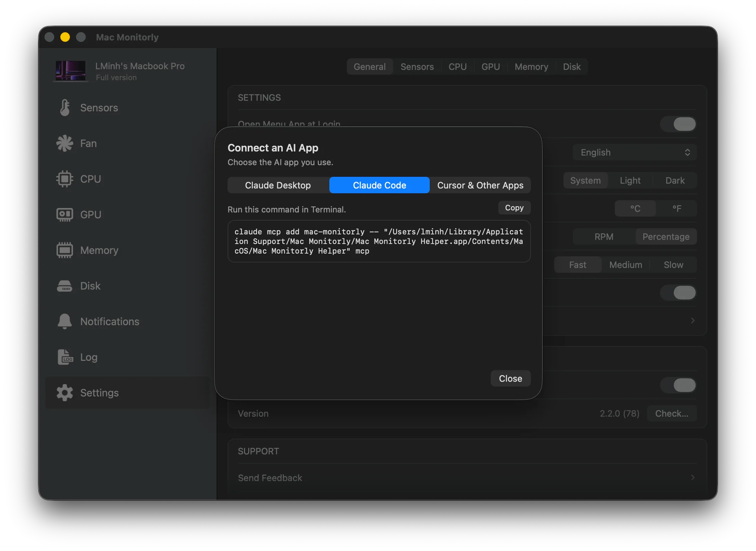The height and width of the screenshot is (551, 756).
Task: Click the yellow minimize window button
Action: 65,37
